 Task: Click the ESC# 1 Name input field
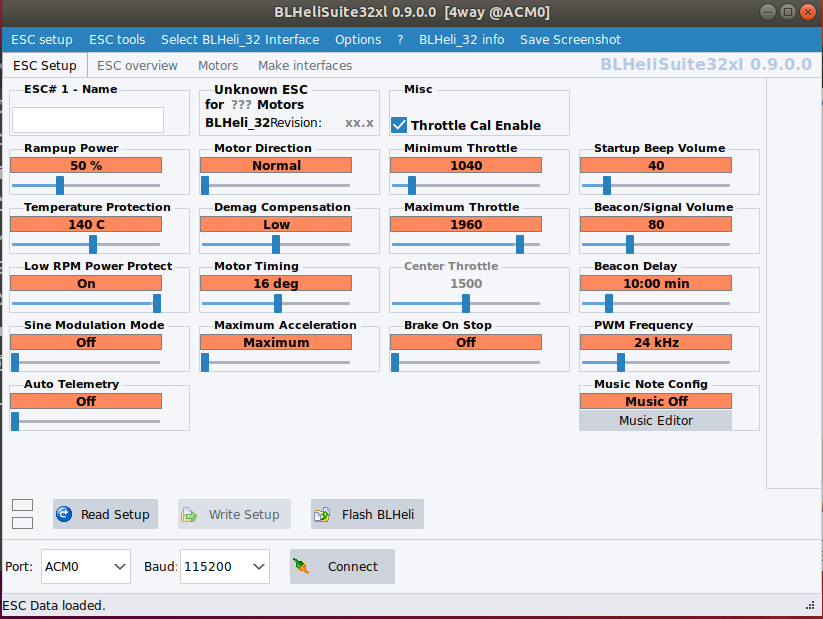(88, 120)
